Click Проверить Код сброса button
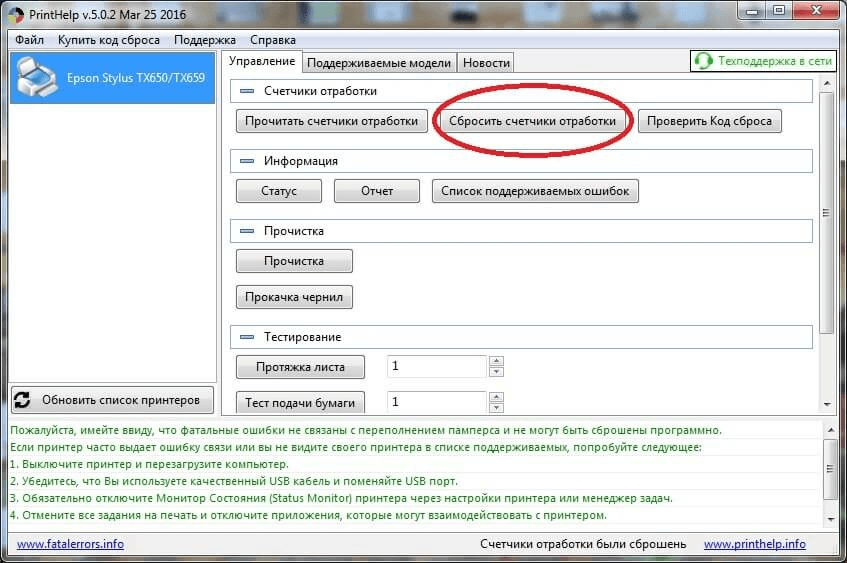Image resolution: width=847 pixels, height=563 pixels. (709, 121)
